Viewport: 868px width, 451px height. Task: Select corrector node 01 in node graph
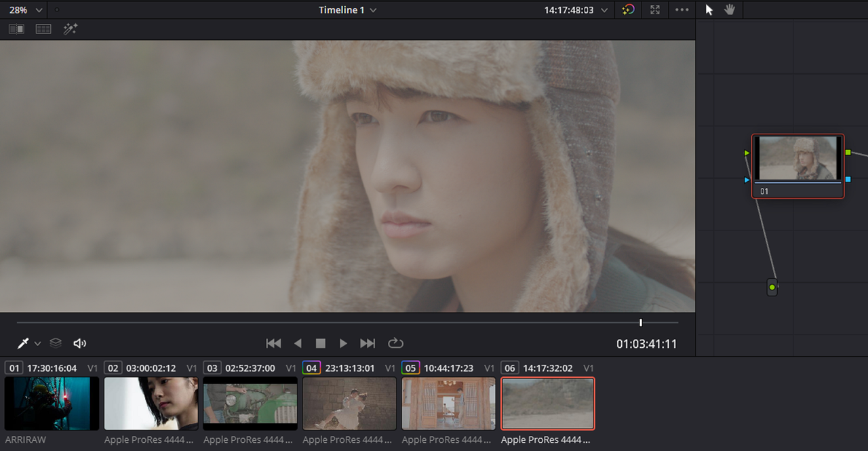(797, 165)
